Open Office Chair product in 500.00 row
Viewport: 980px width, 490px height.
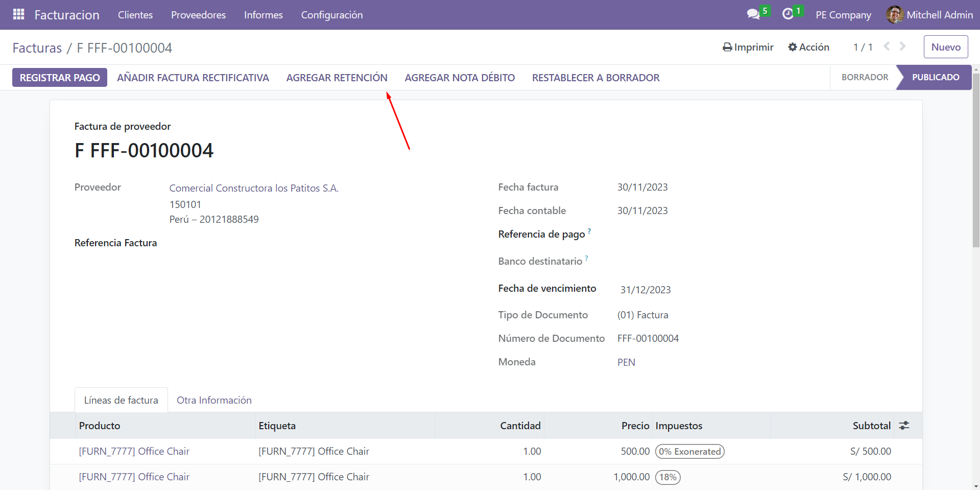(134, 451)
